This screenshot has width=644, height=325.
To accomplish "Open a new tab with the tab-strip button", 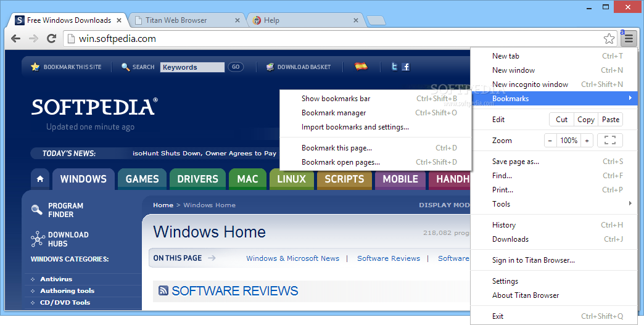I will pos(376,20).
